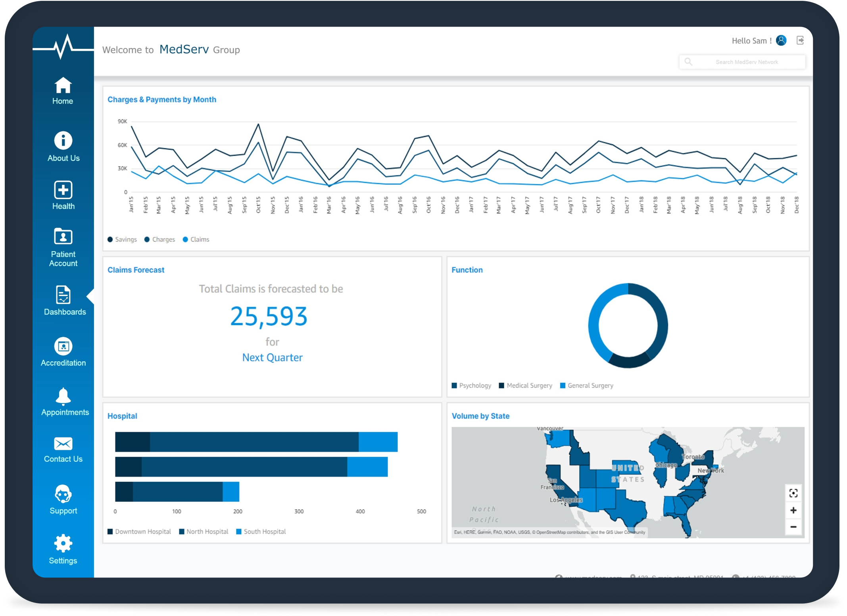847x616 pixels.
Task: Open Appointments bell icon
Action: click(63, 396)
